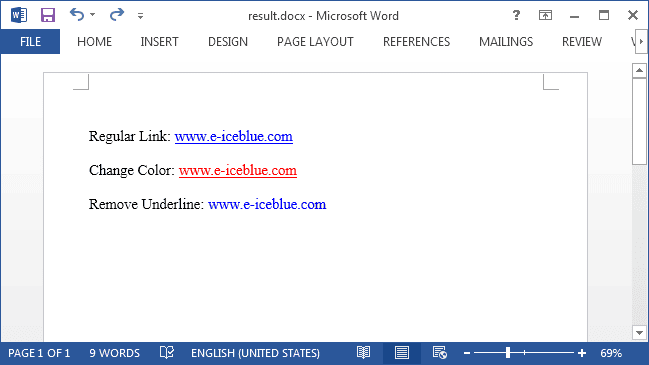Click the proofing errors book icon
Screen dimensions: 649x365
click(167, 353)
